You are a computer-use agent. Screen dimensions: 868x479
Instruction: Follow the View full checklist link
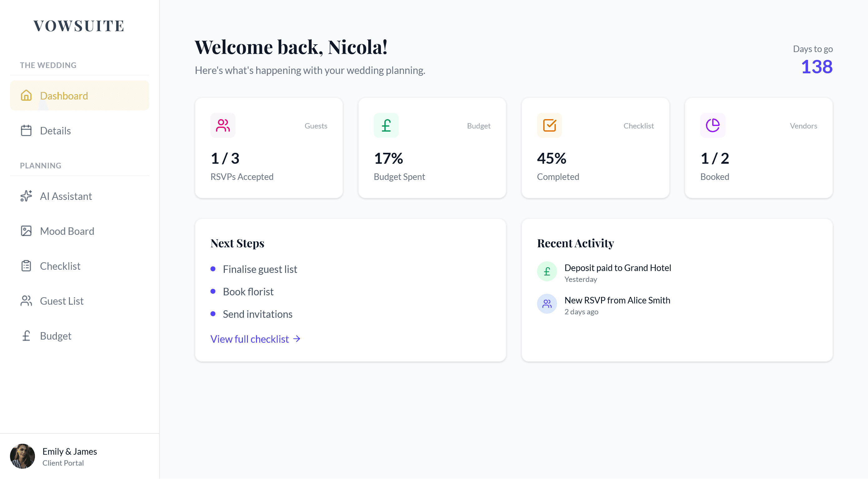(x=249, y=339)
